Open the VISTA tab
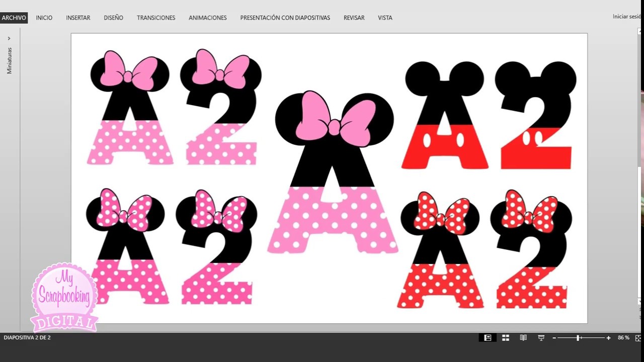The width and height of the screenshot is (644, 362). (385, 18)
